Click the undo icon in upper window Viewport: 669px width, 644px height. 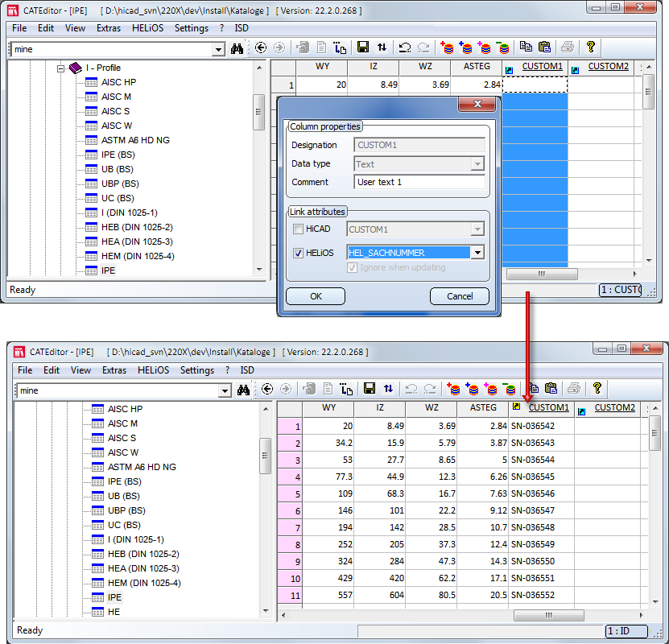coord(407,47)
